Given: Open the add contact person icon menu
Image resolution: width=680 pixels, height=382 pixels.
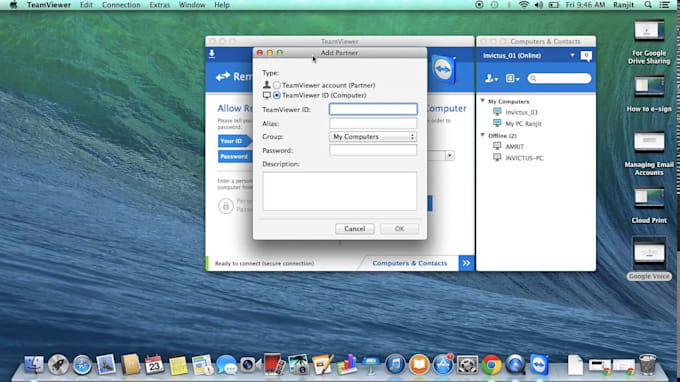Looking at the screenshot, I should point(491,78).
